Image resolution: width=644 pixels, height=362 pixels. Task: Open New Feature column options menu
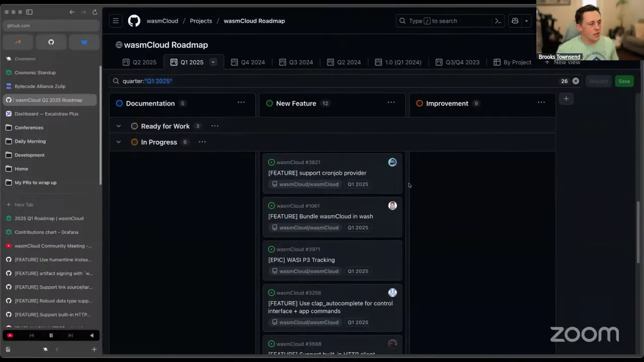(391, 103)
